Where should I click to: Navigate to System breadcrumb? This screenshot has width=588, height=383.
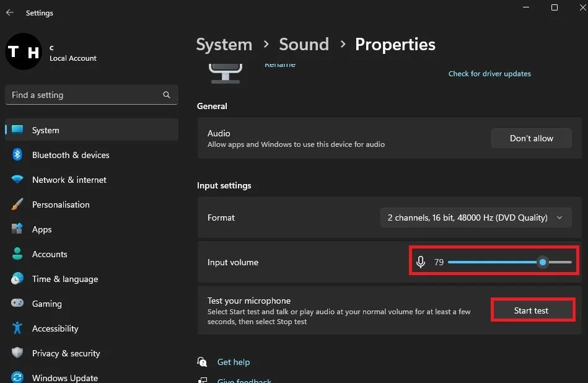coord(224,45)
